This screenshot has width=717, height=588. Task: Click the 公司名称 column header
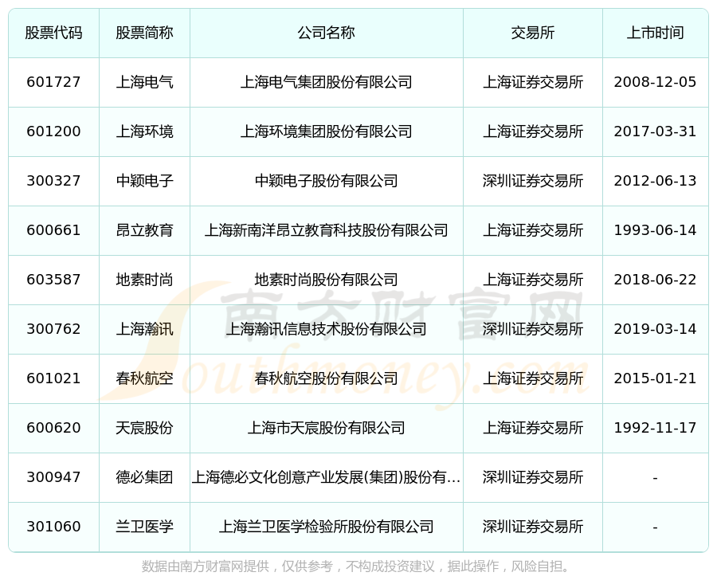click(327, 33)
